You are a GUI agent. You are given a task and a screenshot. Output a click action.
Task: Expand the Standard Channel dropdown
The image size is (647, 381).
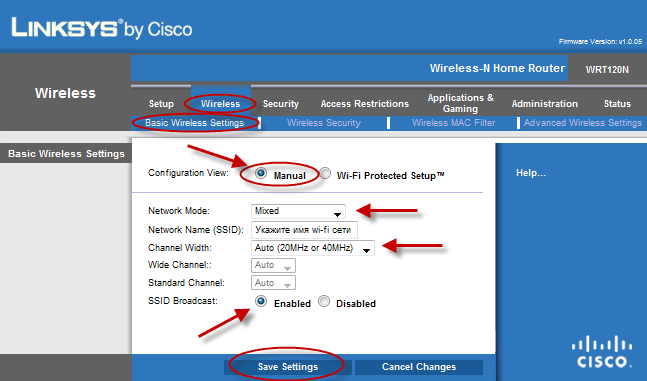click(x=273, y=283)
